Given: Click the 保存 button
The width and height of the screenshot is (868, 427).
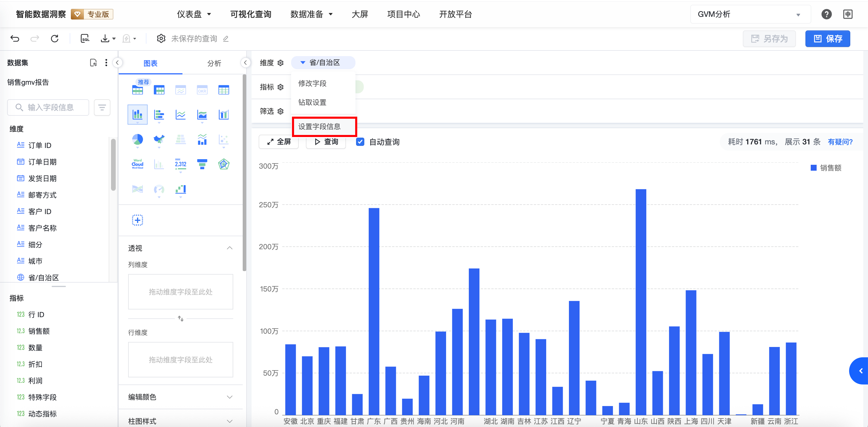Looking at the screenshot, I should pyautogui.click(x=827, y=39).
